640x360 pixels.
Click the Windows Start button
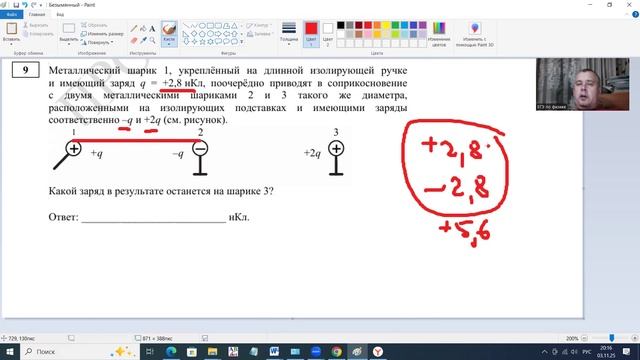pos(9,351)
